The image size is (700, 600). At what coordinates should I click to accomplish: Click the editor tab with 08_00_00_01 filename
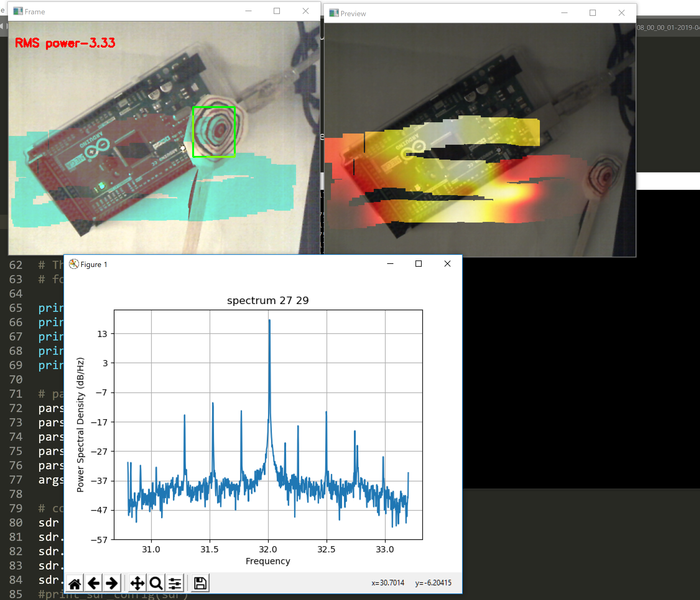click(668, 27)
